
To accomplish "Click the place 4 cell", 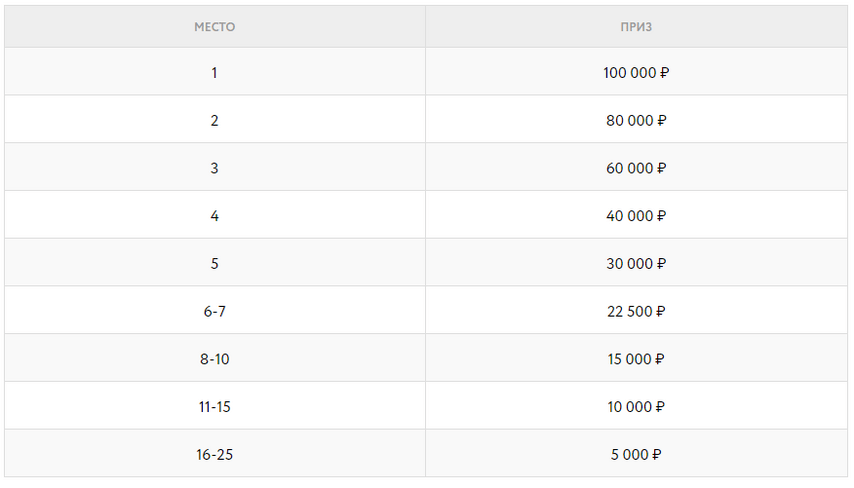I will click(x=215, y=215).
